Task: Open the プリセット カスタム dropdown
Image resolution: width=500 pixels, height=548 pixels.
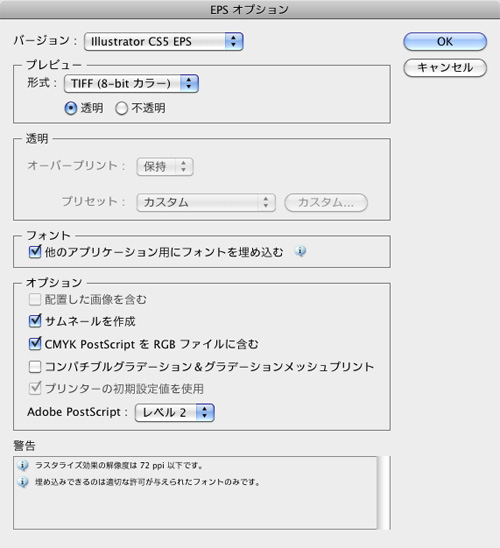Action: coord(206,202)
